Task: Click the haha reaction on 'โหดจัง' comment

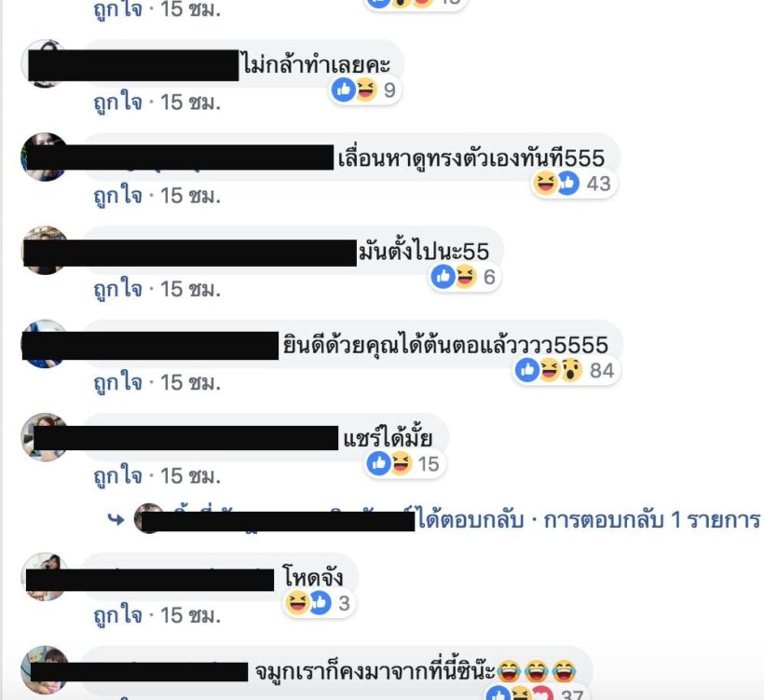Action: 296,602
